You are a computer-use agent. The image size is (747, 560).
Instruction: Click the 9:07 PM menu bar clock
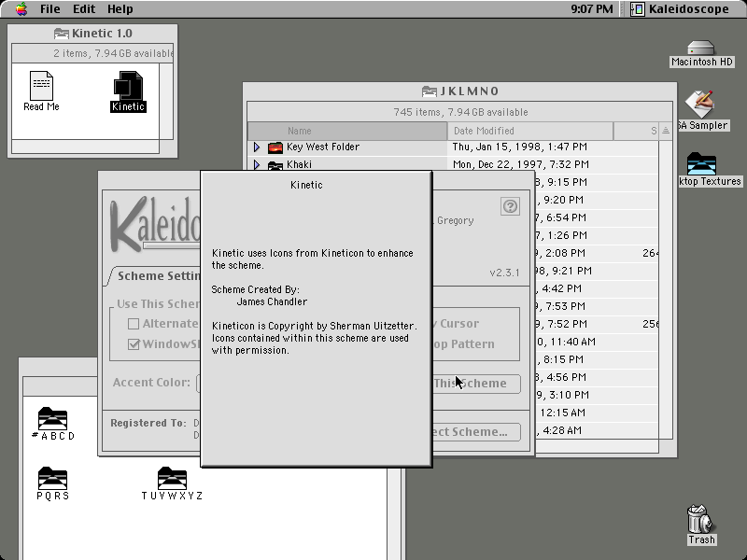(x=592, y=9)
